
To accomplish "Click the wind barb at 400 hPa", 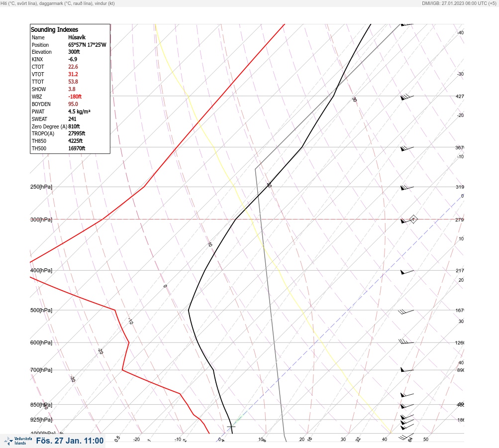I will click(x=407, y=272).
